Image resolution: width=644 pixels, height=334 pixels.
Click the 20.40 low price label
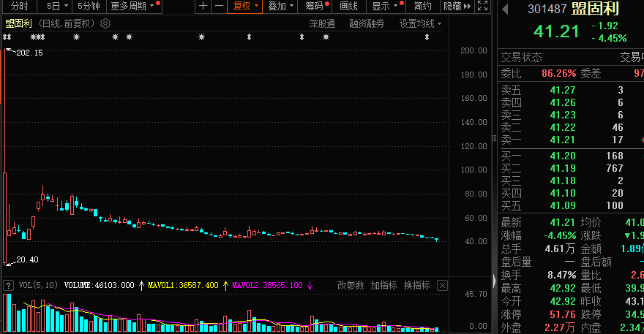pyautogui.click(x=28, y=259)
